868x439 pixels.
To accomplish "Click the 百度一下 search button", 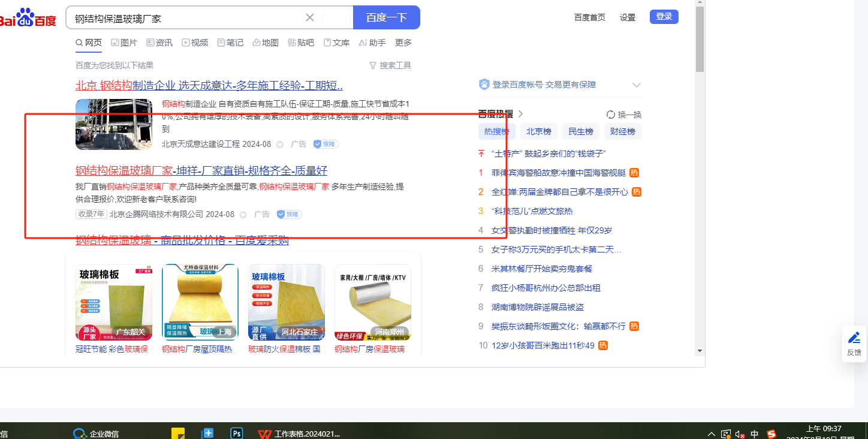I will 387,17.
